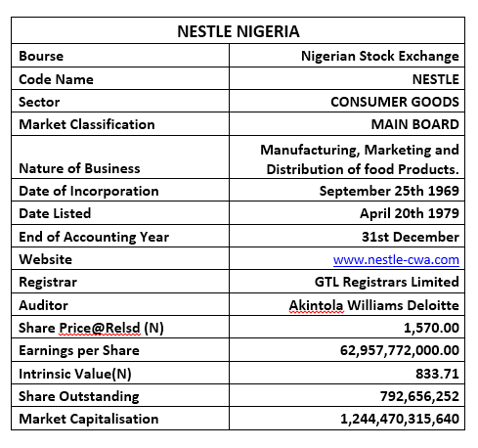Open the www.nestle-cwa.com website link
This screenshot has width=478, height=448.
coord(396,260)
